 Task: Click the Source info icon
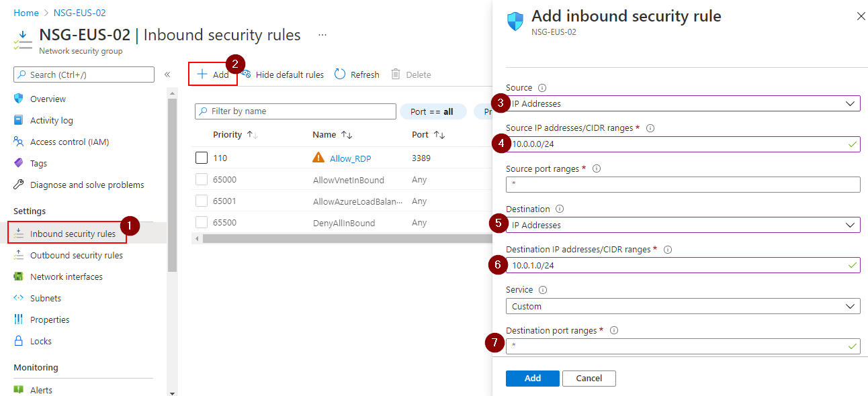pyautogui.click(x=542, y=88)
